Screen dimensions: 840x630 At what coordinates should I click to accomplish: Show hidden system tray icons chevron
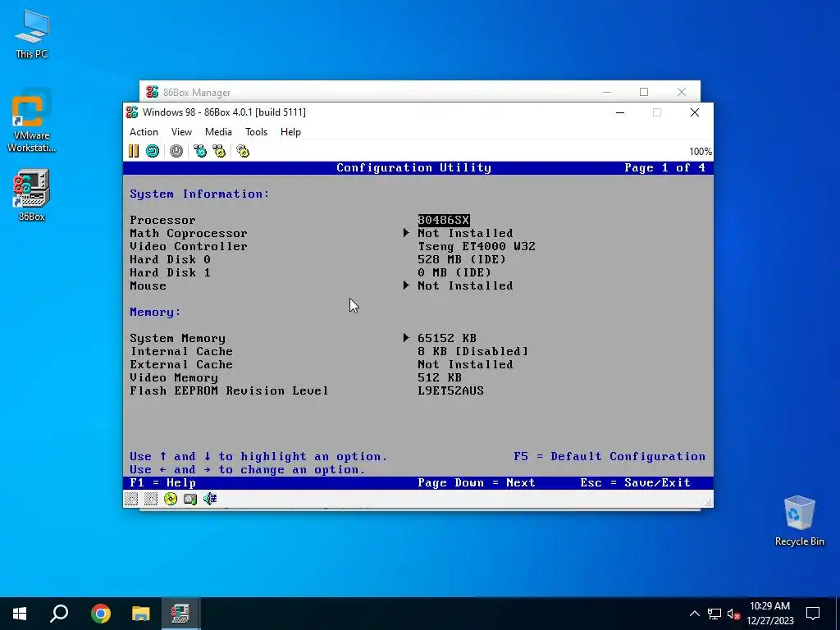tap(694, 614)
